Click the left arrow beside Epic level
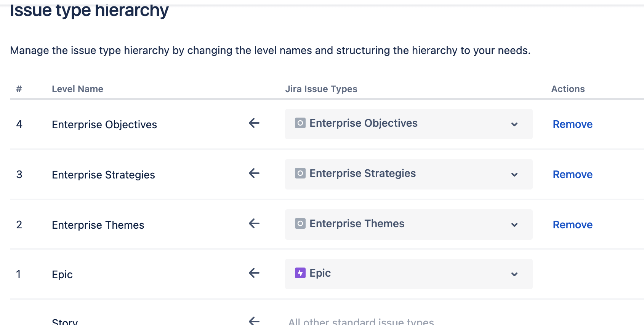Viewport: 644px width, 325px height. [254, 273]
